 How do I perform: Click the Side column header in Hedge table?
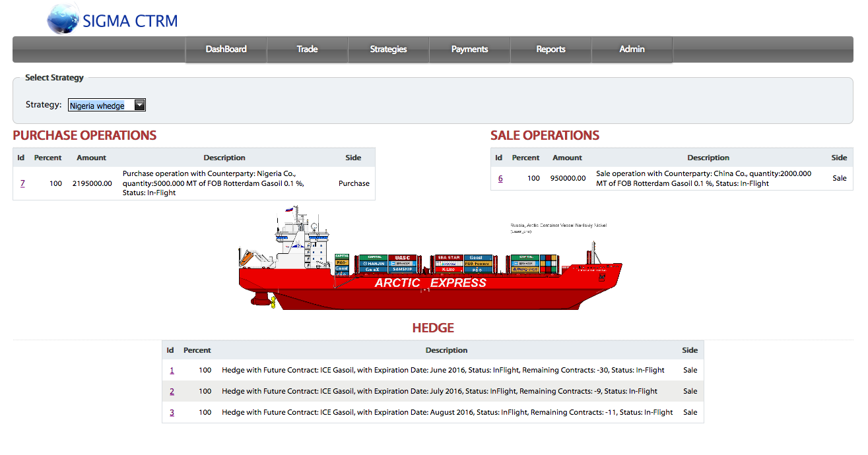[689, 350]
